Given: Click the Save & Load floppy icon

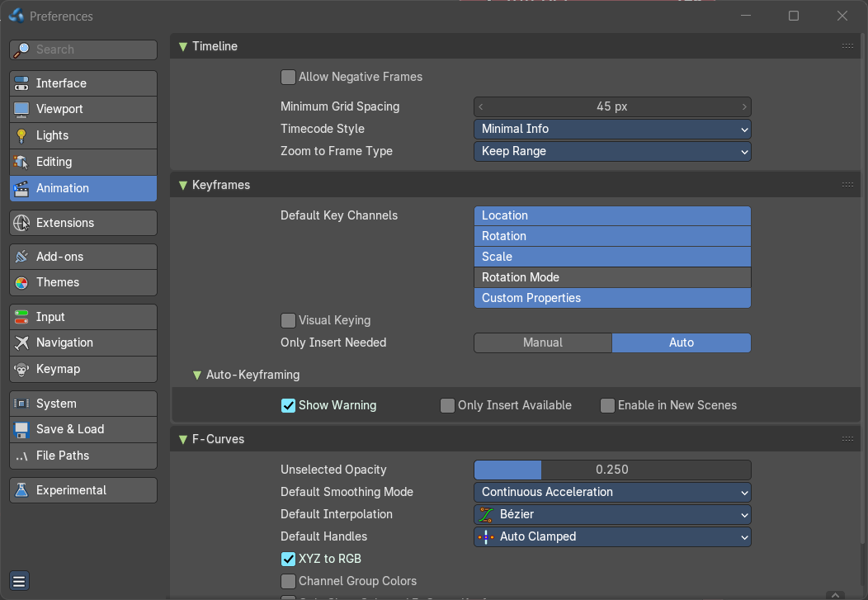Looking at the screenshot, I should click(x=21, y=429).
